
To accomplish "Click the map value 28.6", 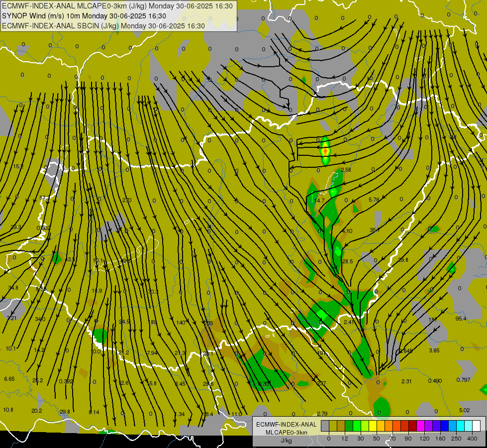I will click(x=208, y=384).
